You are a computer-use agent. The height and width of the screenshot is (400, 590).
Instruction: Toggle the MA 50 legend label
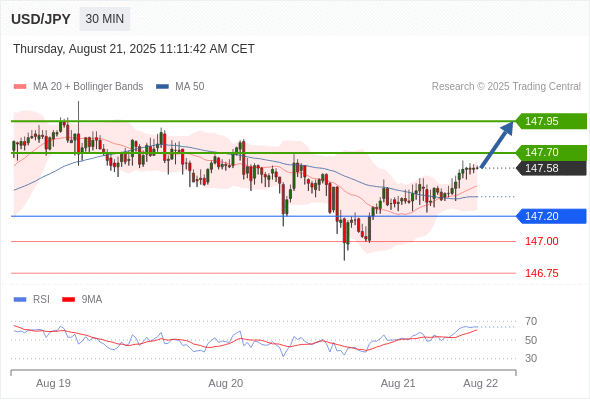click(190, 87)
